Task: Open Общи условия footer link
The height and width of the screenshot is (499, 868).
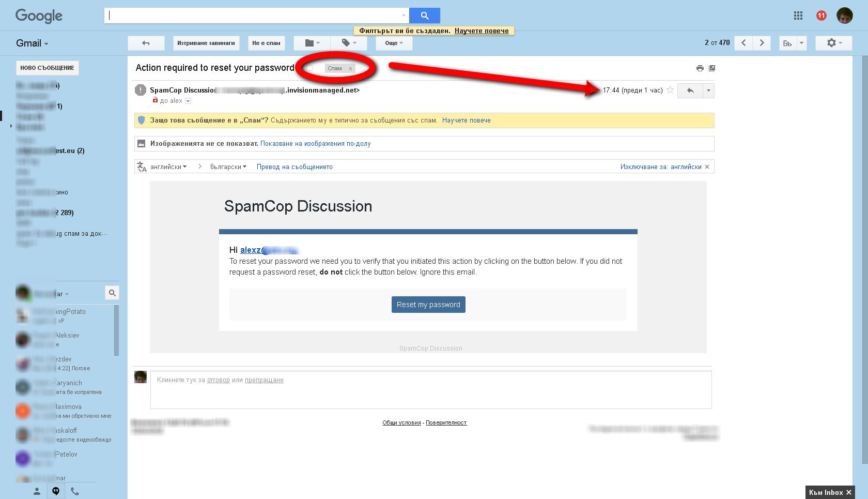Action: 401,422
